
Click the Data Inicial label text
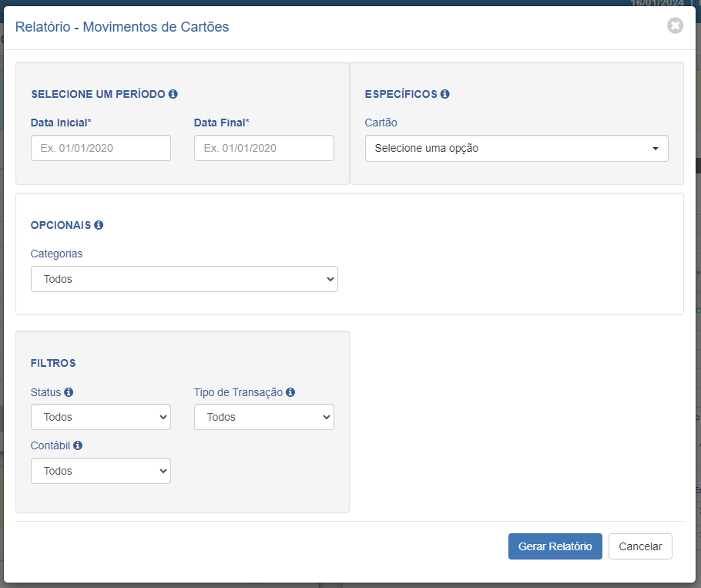(61, 123)
